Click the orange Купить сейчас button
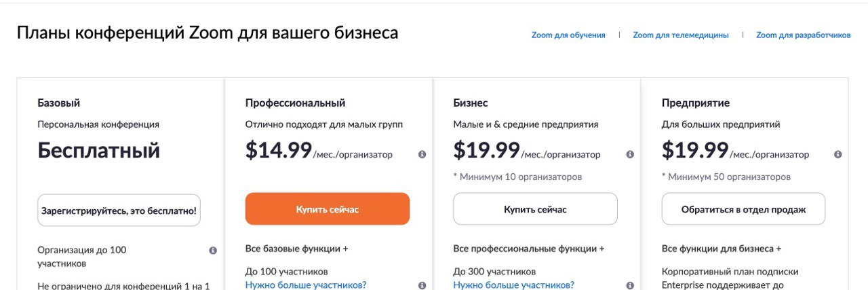The image size is (868, 290). tap(328, 209)
